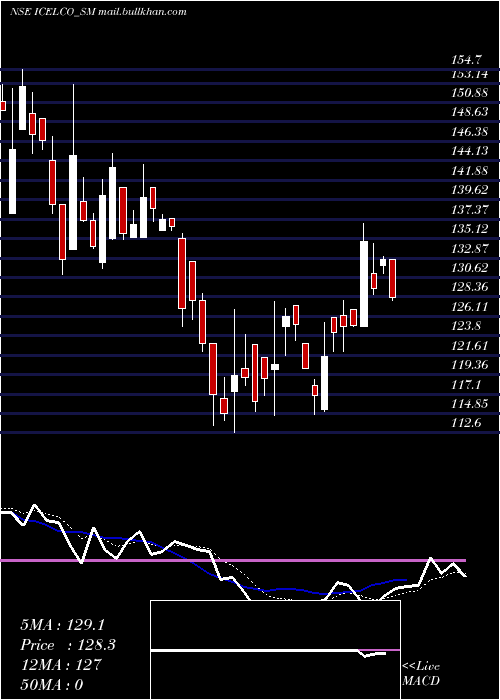The image size is (500, 700).
Task: Select the 123.8 price label
Action: point(467,326)
